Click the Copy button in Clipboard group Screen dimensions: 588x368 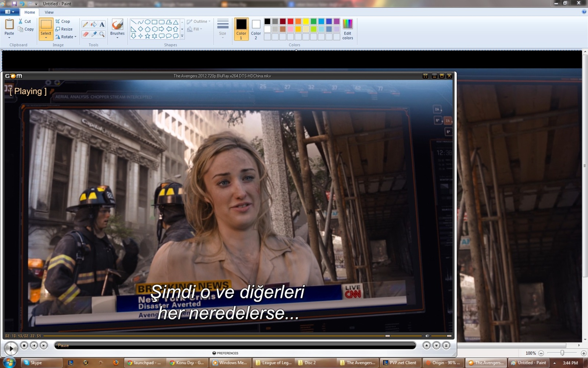click(x=26, y=29)
